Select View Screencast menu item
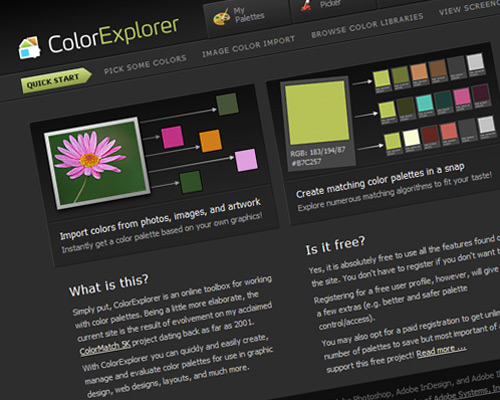Screen dimensions: 500x400 tap(469, 7)
